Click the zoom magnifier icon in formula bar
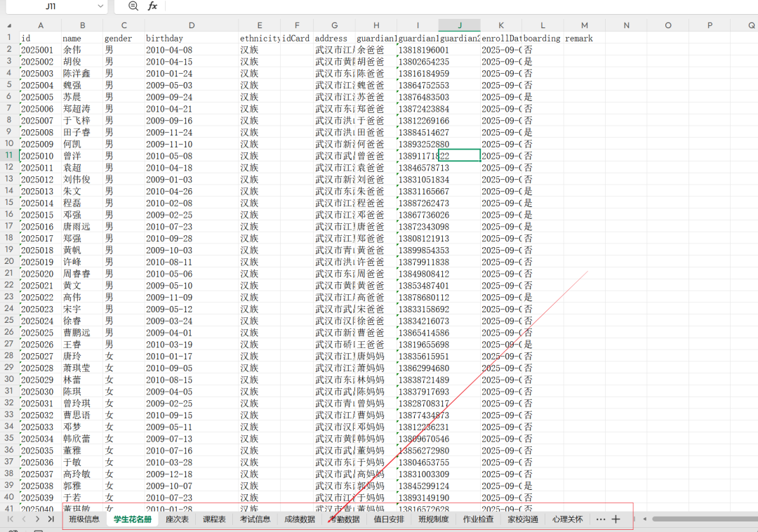Viewport: 758px width, 532px height. (x=133, y=6)
